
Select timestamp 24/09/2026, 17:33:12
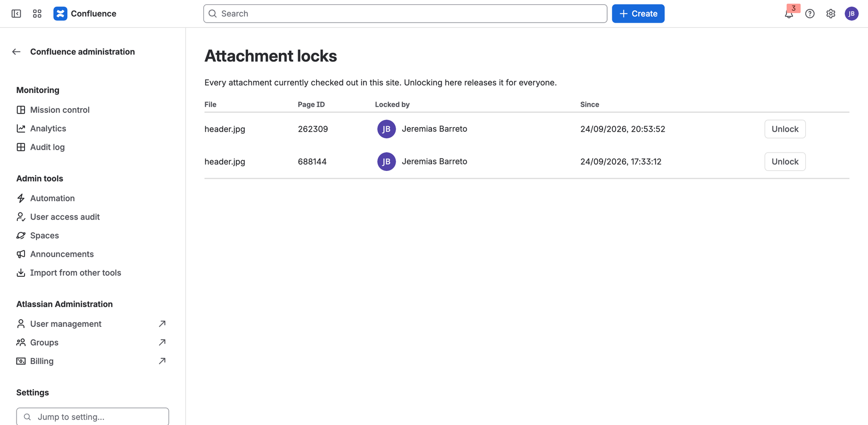point(621,161)
